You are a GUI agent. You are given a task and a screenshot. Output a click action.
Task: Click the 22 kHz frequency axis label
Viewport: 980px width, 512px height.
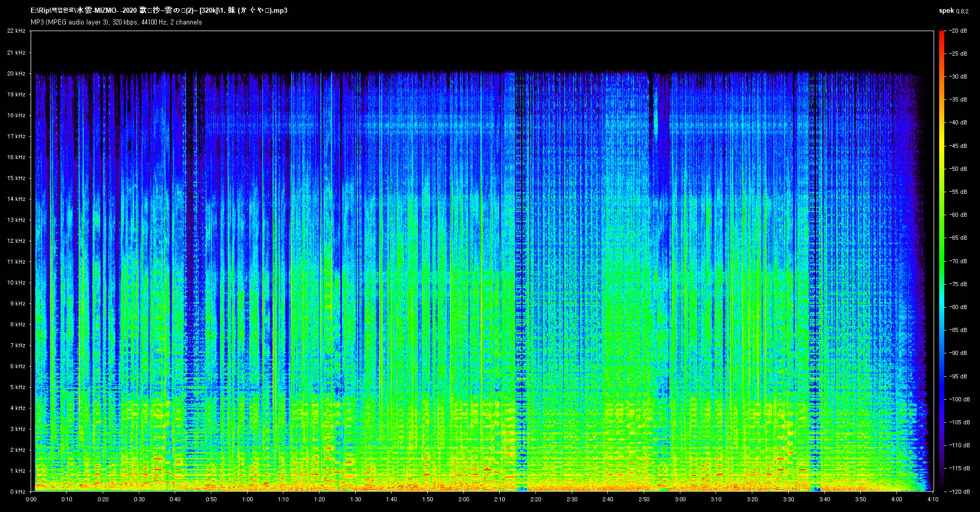tap(16, 31)
